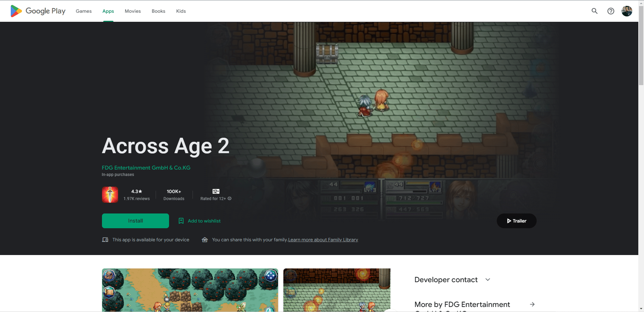Viewport: 644px width, 312px height.
Task: Click the Across Age 2 app icon
Action: [110, 195]
